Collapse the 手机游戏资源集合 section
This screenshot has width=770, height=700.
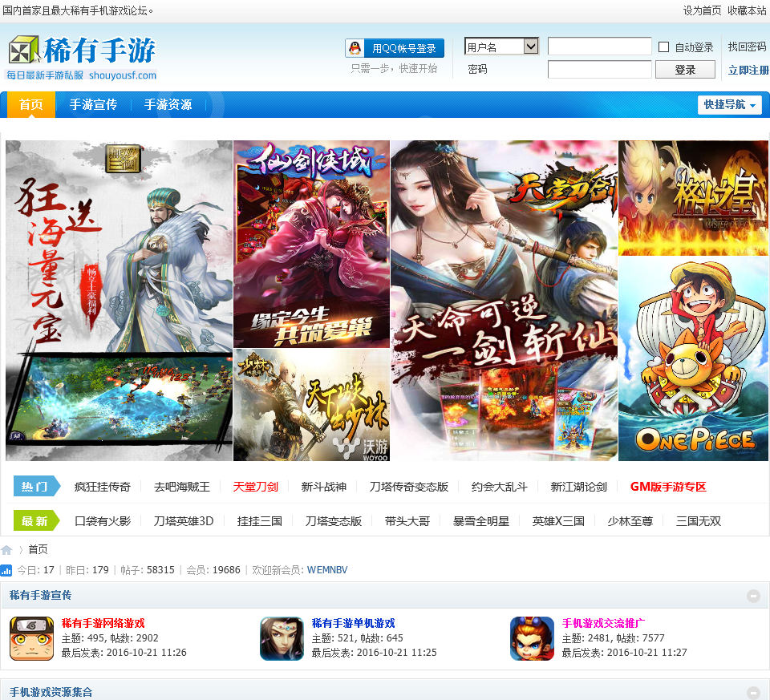tap(753, 692)
